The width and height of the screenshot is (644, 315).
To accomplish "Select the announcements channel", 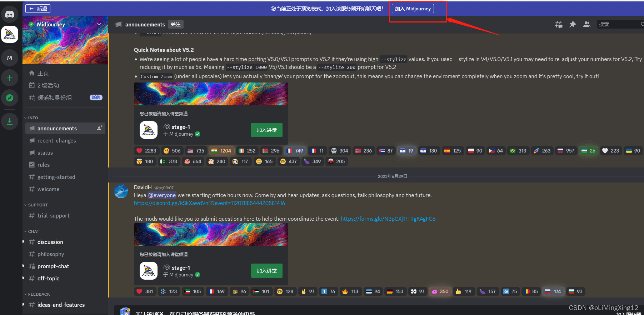I will [65, 128].
